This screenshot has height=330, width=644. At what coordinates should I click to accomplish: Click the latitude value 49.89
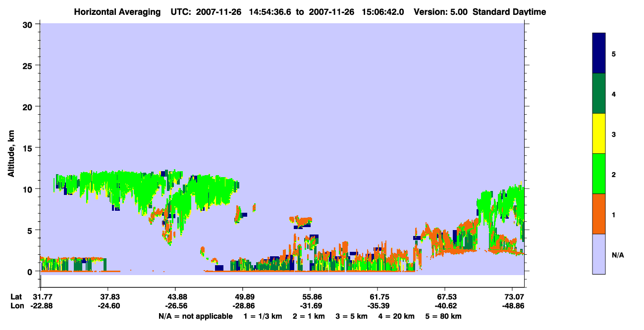tap(242, 297)
